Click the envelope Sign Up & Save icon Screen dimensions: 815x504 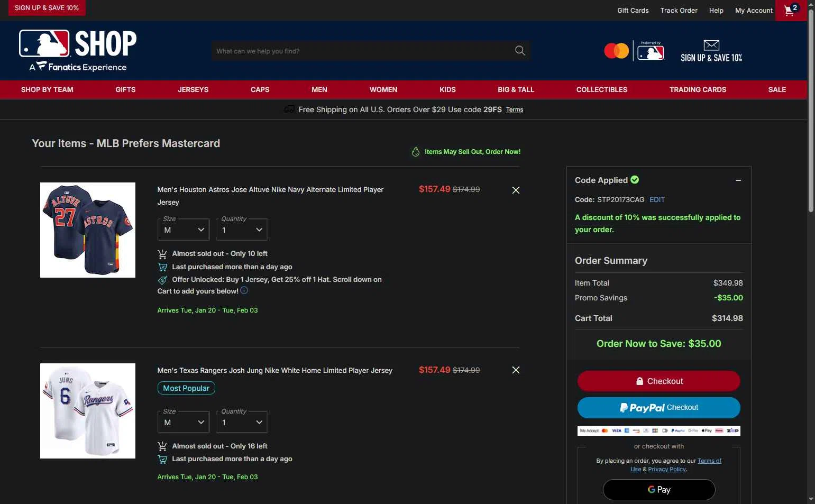711,45
